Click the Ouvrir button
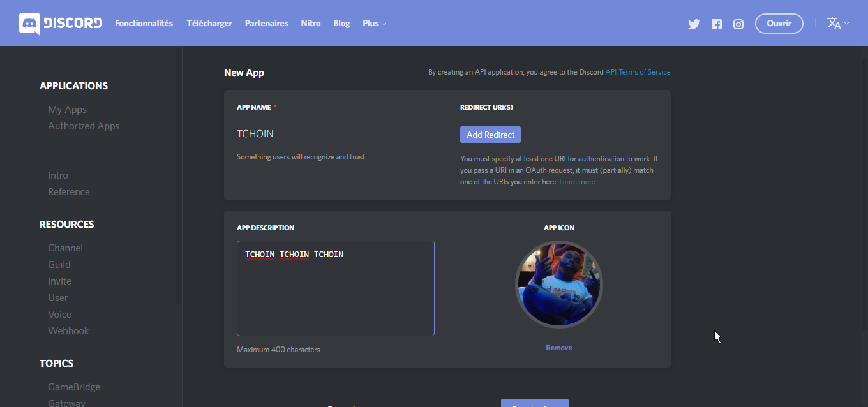The height and width of the screenshot is (407, 868). [x=779, y=24]
